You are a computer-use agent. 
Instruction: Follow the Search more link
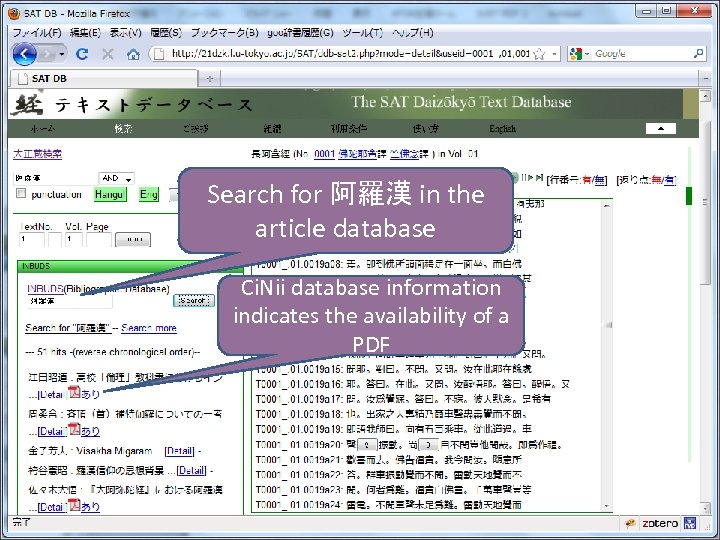149,328
